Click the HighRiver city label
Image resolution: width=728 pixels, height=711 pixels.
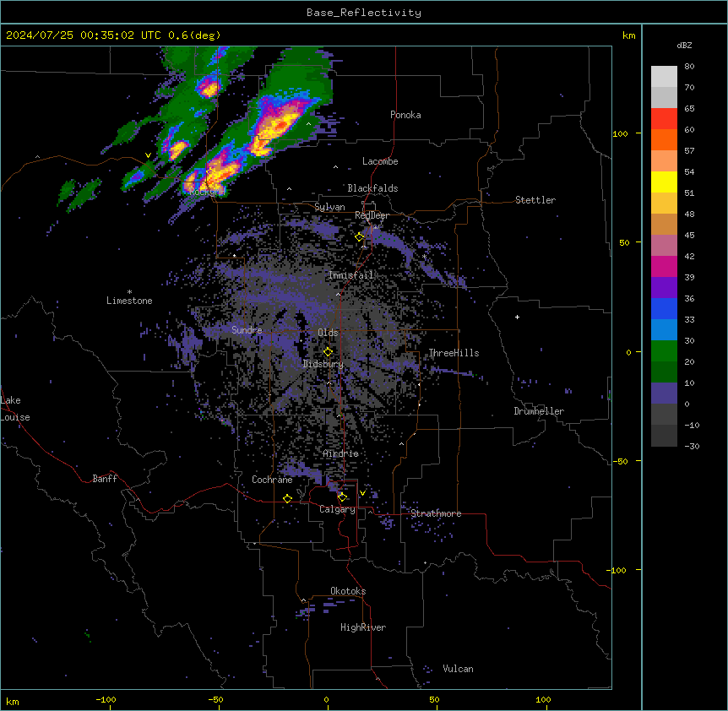[x=363, y=627]
